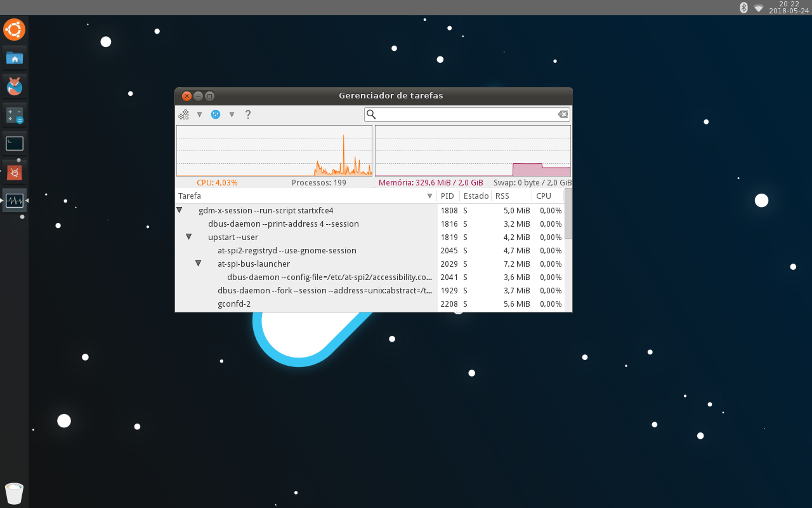This screenshot has height=508, width=812.
Task: Sort by the RSS memory column
Action: tap(511, 196)
